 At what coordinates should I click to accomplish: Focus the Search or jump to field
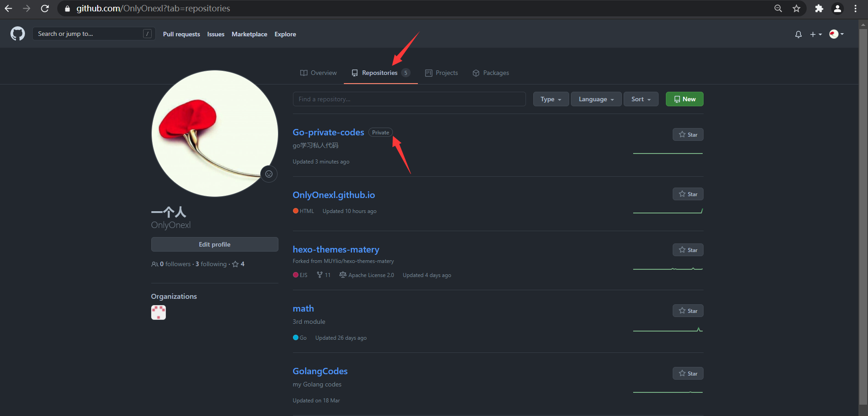(x=94, y=34)
